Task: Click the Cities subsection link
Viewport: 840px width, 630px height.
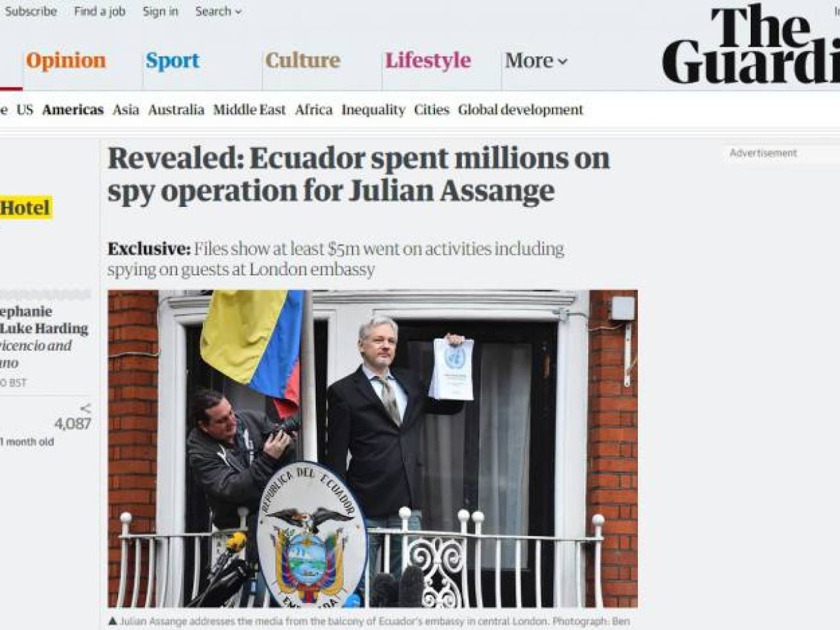Action: click(x=432, y=110)
